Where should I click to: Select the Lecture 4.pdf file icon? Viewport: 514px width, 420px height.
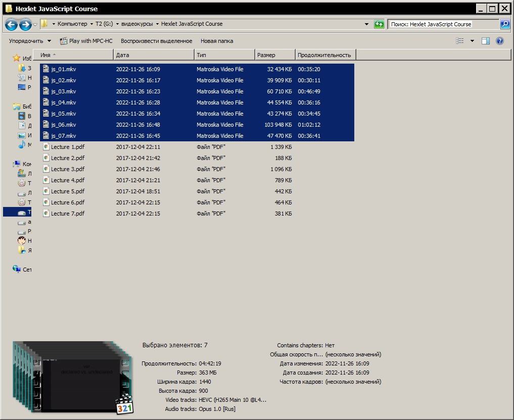click(46, 180)
